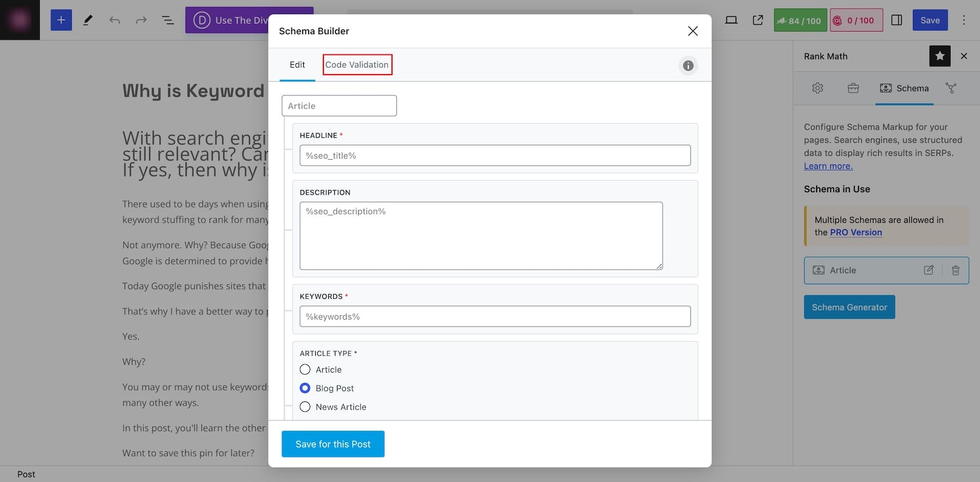The image size is (980, 482).
Task: Open the PRO Version link
Action: click(856, 233)
